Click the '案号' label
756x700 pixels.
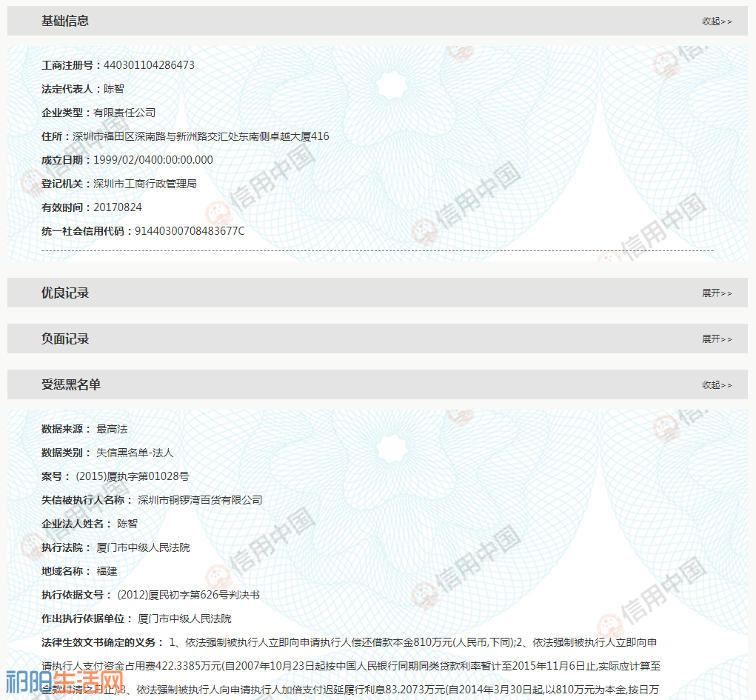52,476
